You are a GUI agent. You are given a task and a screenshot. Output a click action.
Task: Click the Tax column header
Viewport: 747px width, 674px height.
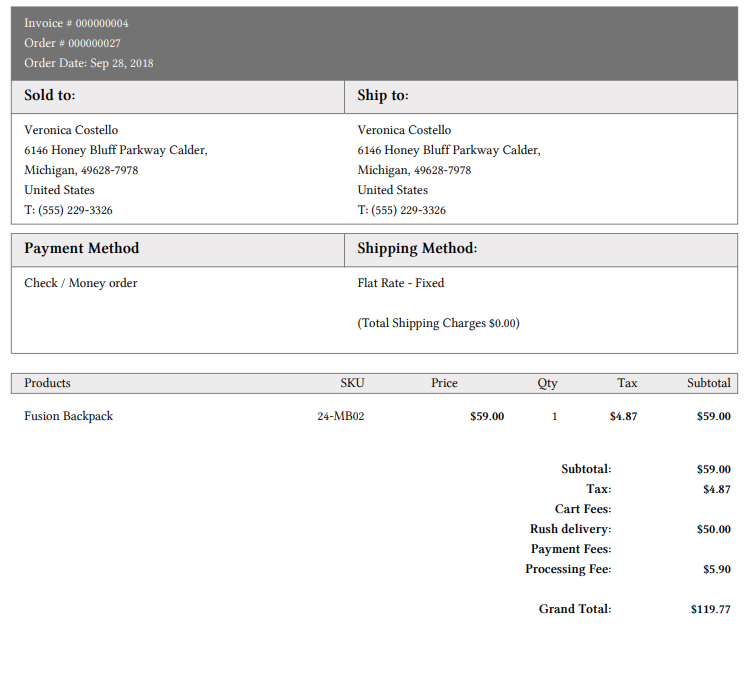pyautogui.click(x=627, y=383)
